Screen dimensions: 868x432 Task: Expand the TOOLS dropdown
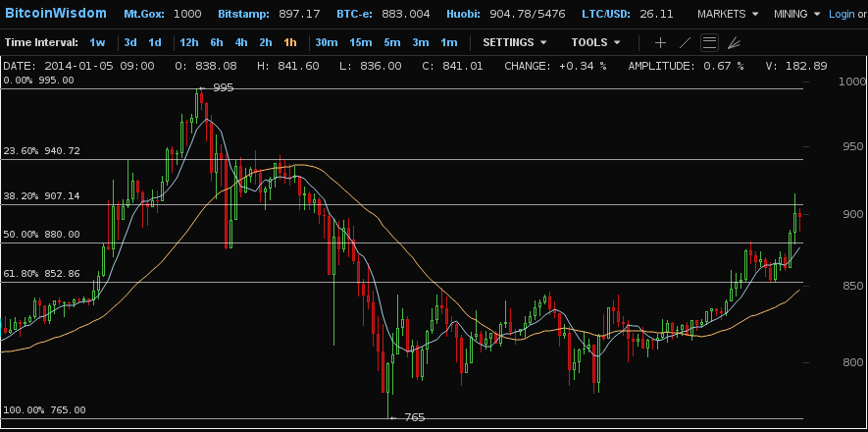(x=595, y=42)
